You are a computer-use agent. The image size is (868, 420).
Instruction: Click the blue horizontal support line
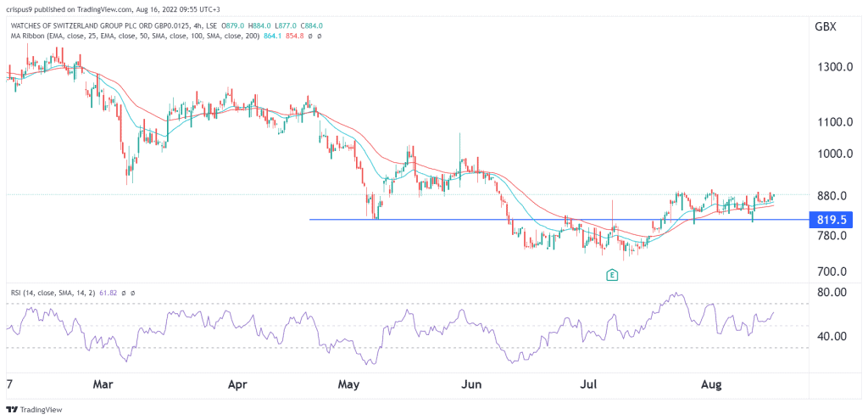pyautogui.click(x=559, y=220)
